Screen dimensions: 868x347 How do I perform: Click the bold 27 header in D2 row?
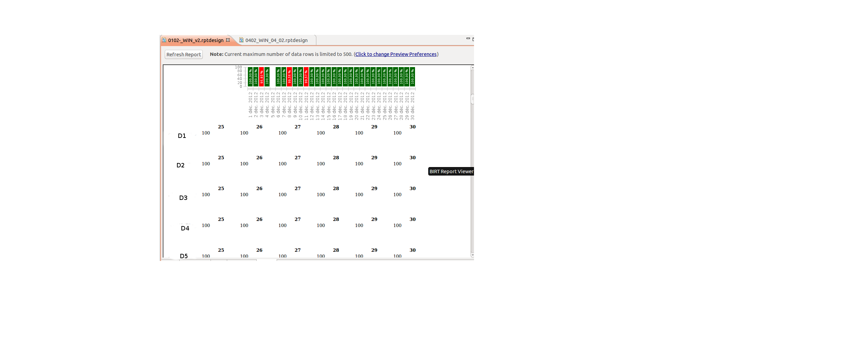pyautogui.click(x=298, y=158)
